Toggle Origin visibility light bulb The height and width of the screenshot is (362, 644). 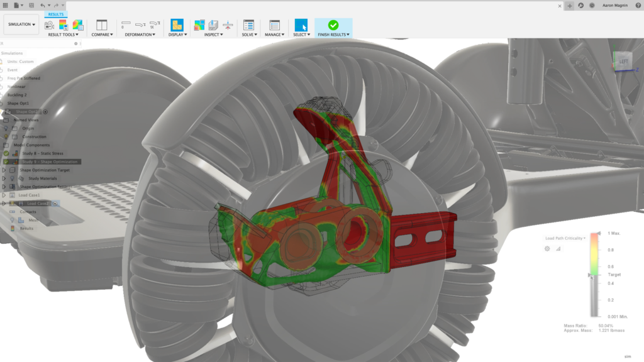[6, 128]
